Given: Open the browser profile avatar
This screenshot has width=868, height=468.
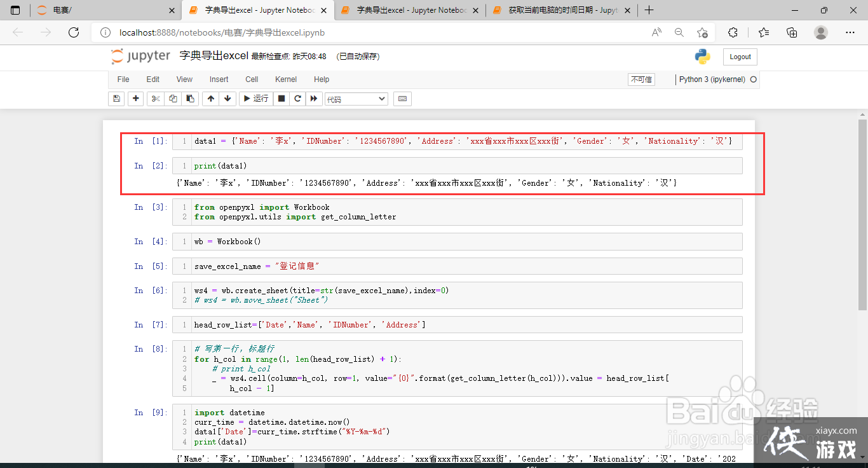Looking at the screenshot, I should click(821, 32).
